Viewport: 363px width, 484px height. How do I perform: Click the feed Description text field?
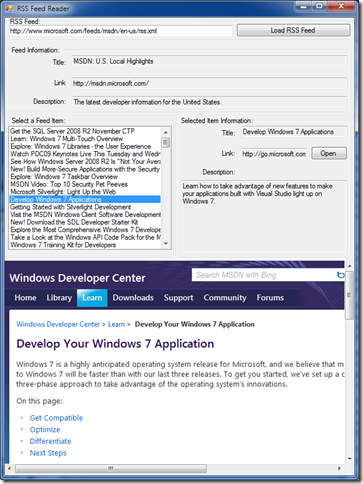[x=209, y=102]
